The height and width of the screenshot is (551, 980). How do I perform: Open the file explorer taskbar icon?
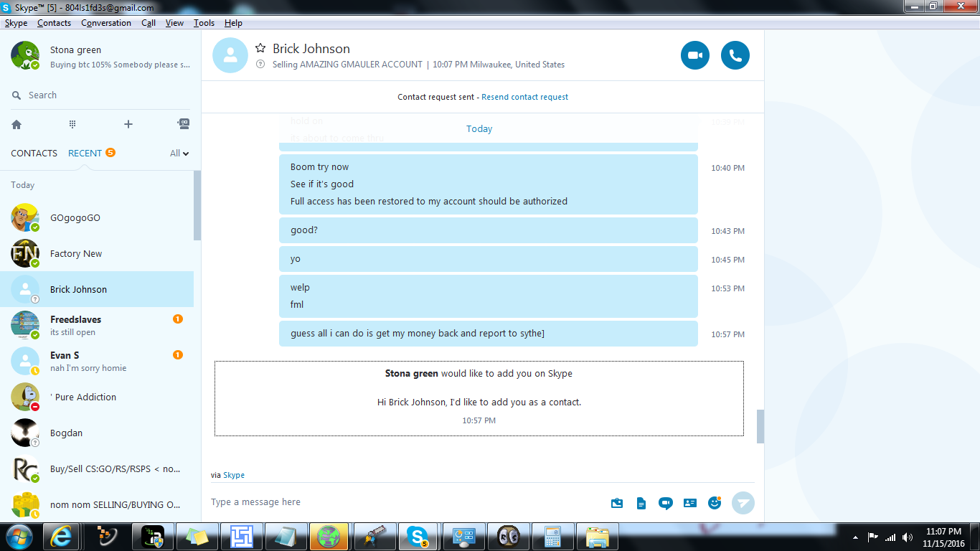click(x=597, y=537)
